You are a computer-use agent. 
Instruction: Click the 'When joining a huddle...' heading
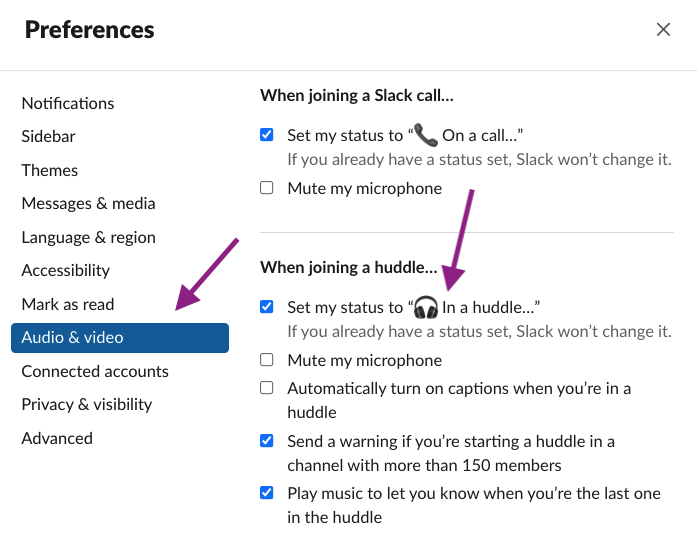[x=349, y=268]
